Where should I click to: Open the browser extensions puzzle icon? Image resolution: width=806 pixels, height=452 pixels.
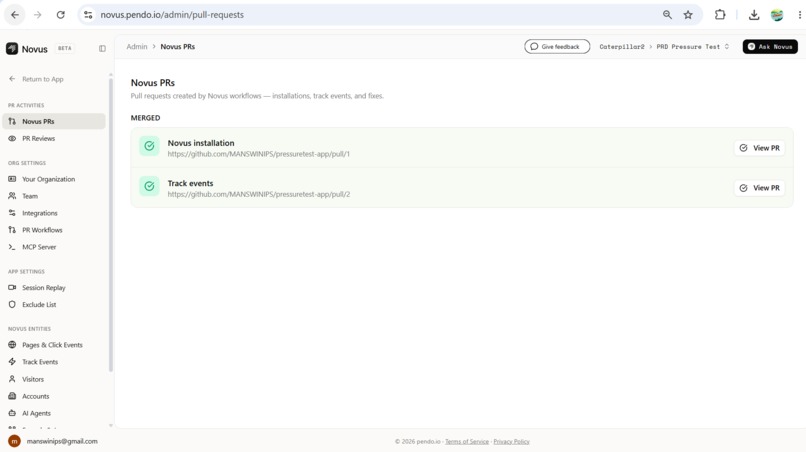click(720, 15)
